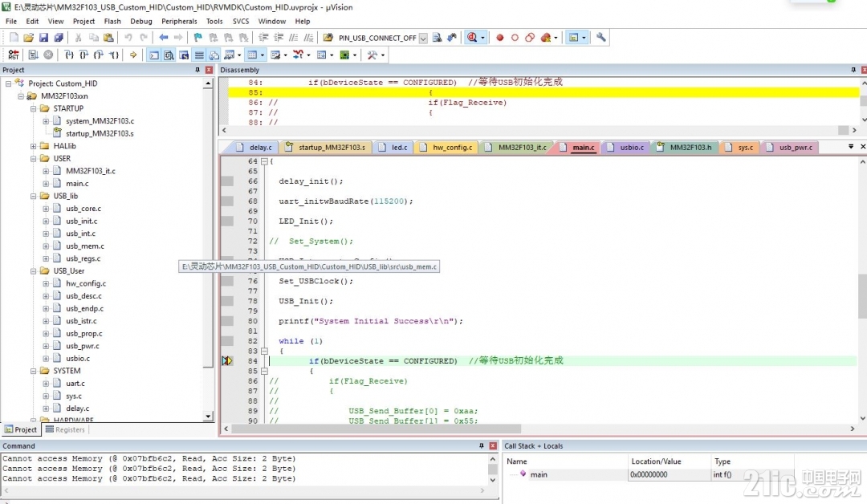Step over the current line

pyautogui.click(x=84, y=55)
